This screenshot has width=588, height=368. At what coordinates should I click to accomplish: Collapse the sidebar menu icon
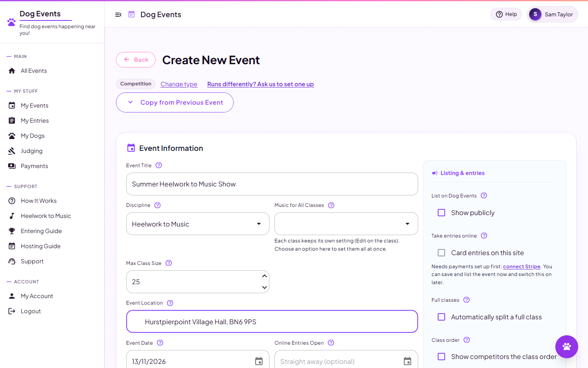point(118,15)
